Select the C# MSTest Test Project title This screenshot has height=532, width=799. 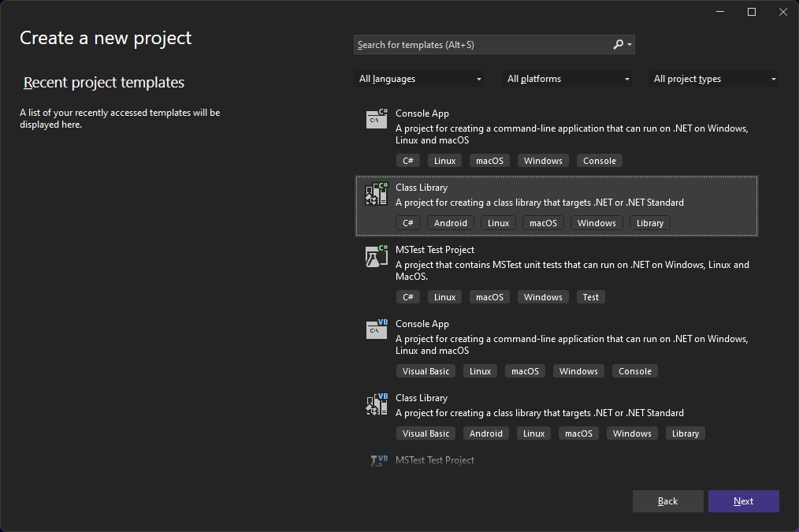click(x=434, y=250)
